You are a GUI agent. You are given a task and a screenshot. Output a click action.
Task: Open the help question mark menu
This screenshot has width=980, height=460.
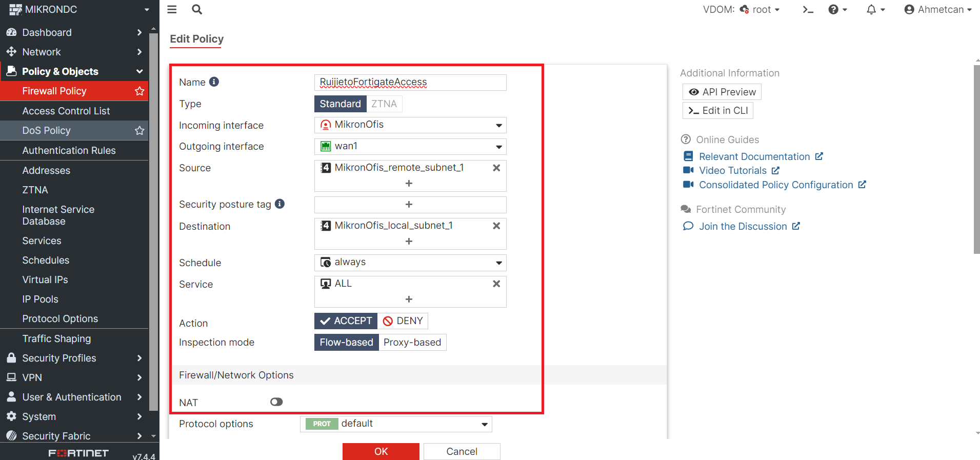pos(837,9)
